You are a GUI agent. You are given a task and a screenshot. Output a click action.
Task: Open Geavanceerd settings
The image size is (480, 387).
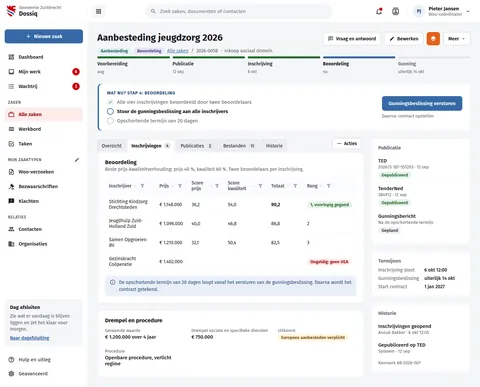pyautogui.click(x=44, y=374)
